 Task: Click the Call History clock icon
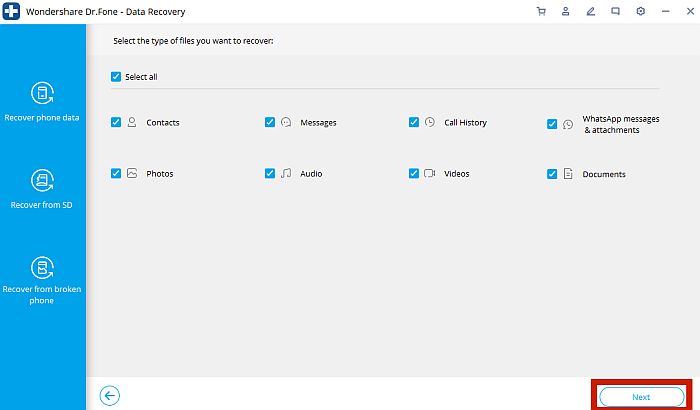(x=430, y=122)
